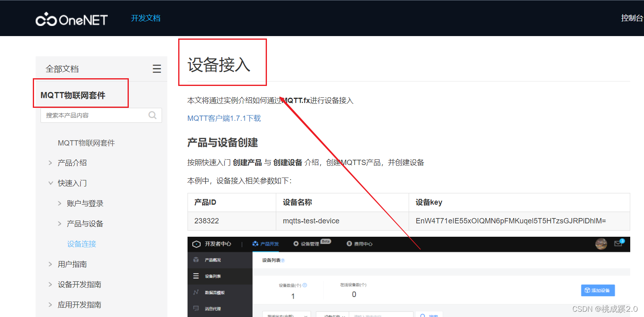Select the mqtts-test-device cell
This screenshot has width=644, height=317.
342,221
